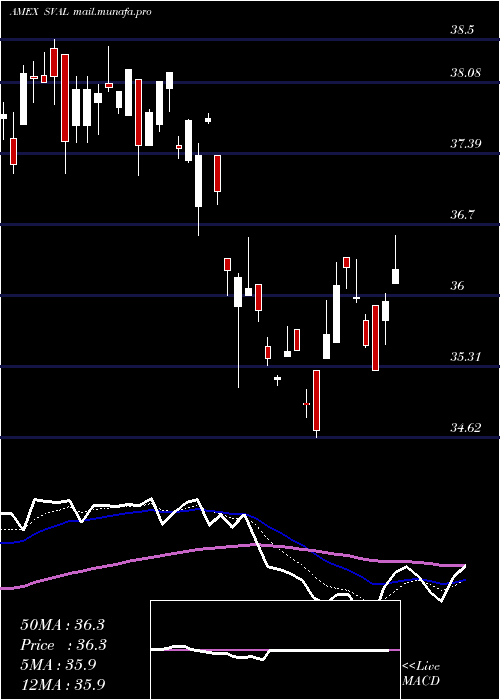Click the 12MA : 35.9 readout
500x700 pixels.
coord(62,684)
